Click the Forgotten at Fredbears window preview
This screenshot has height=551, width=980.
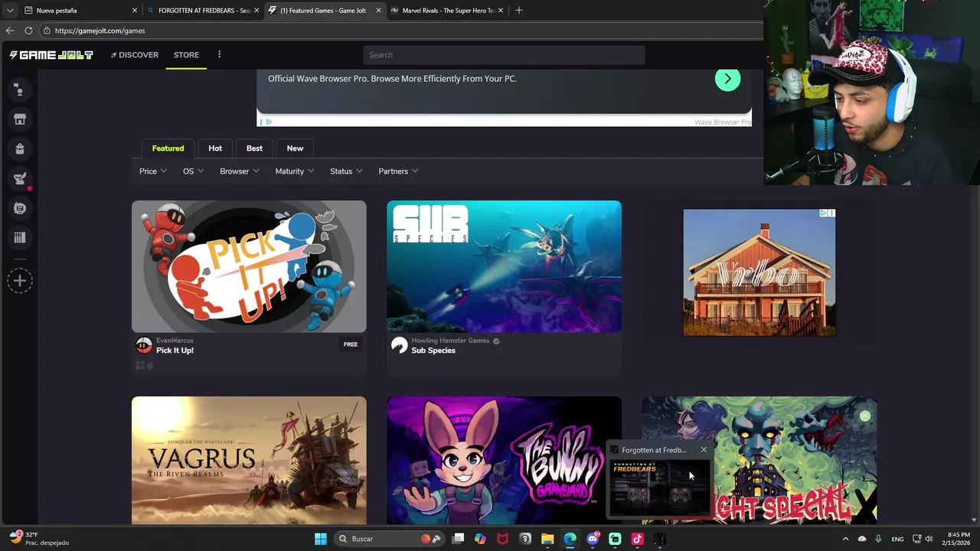660,487
